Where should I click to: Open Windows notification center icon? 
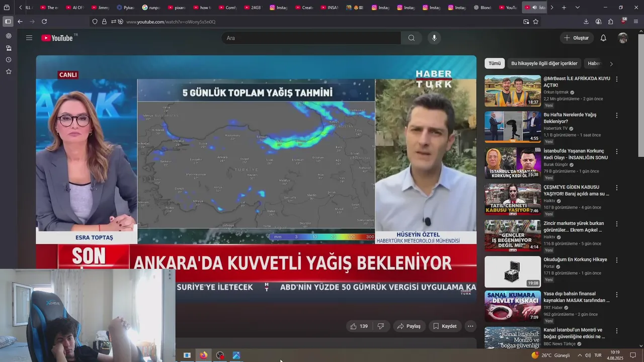(633, 355)
